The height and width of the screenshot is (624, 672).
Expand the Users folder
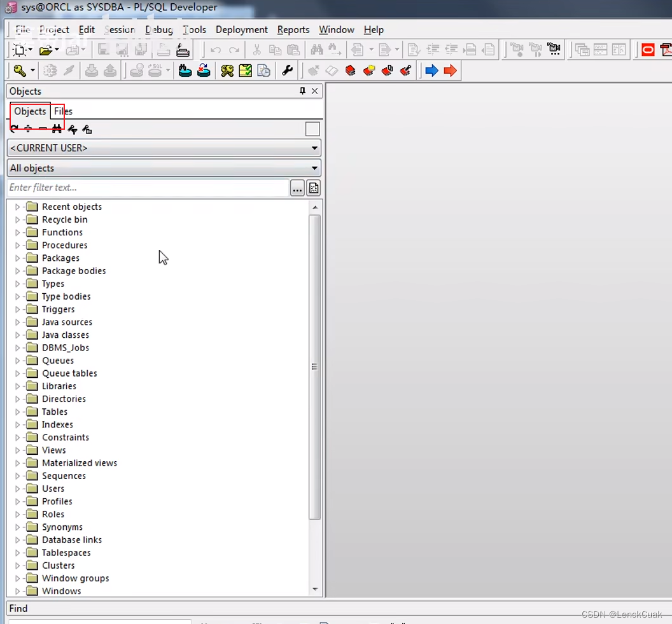click(17, 489)
